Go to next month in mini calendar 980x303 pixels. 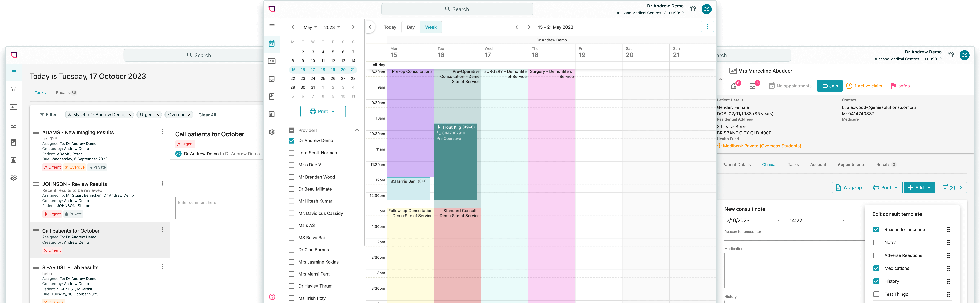click(x=353, y=27)
